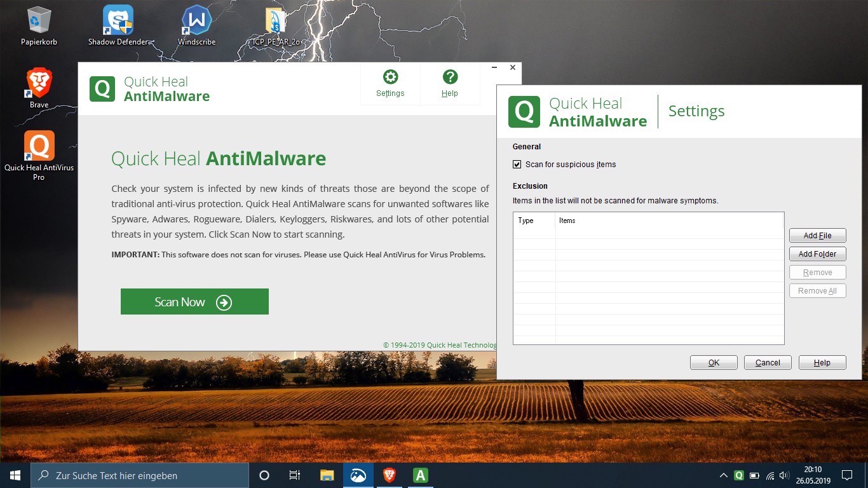The width and height of the screenshot is (868, 488).
Task: Switch to the blue mountain taskbar app
Action: [358, 475]
